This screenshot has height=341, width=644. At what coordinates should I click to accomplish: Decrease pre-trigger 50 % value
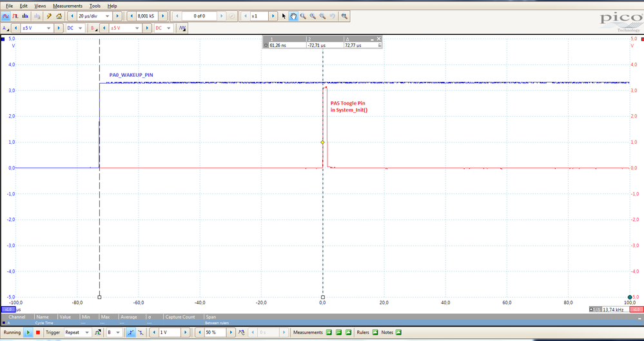pos(200,333)
